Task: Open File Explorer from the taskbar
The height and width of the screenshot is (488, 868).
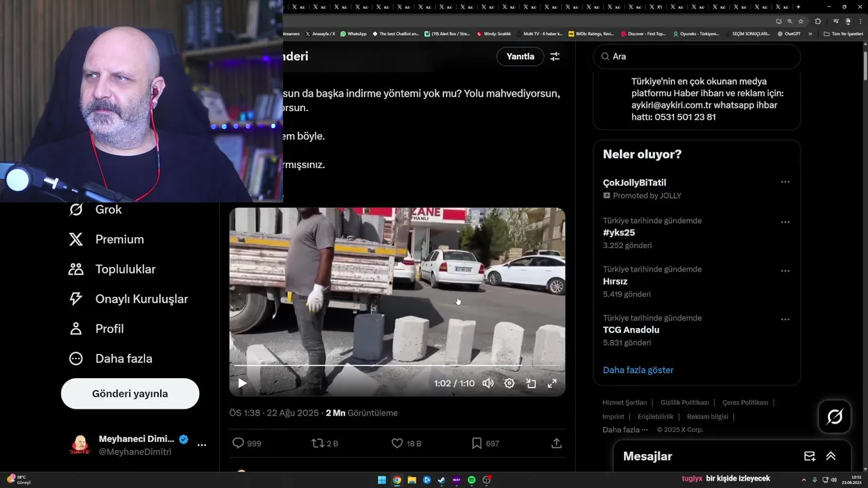Action: 412,480
